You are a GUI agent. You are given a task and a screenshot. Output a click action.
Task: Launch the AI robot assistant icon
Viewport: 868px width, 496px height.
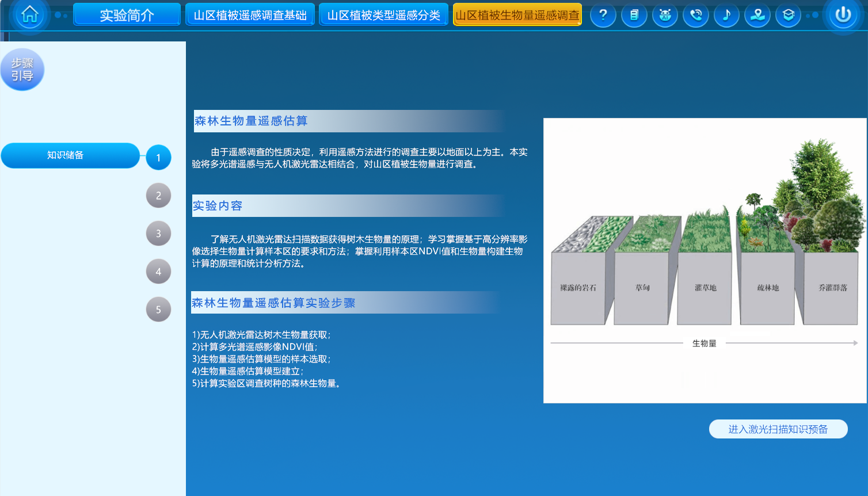tap(665, 15)
